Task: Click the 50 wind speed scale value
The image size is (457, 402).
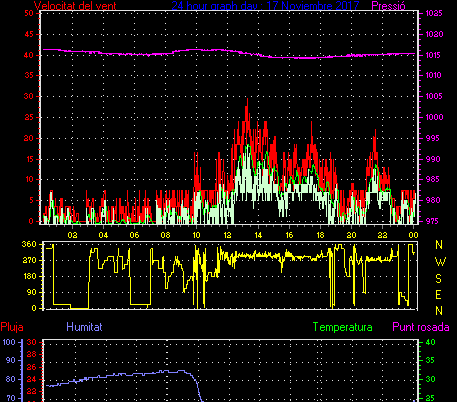Action: (x=29, y=13)
